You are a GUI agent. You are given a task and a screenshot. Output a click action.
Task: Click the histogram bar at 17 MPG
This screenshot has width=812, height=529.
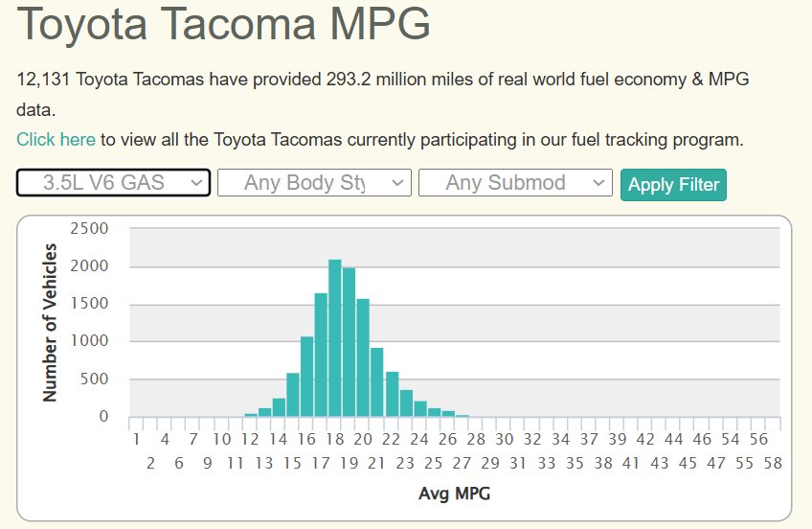pos(321,355)
